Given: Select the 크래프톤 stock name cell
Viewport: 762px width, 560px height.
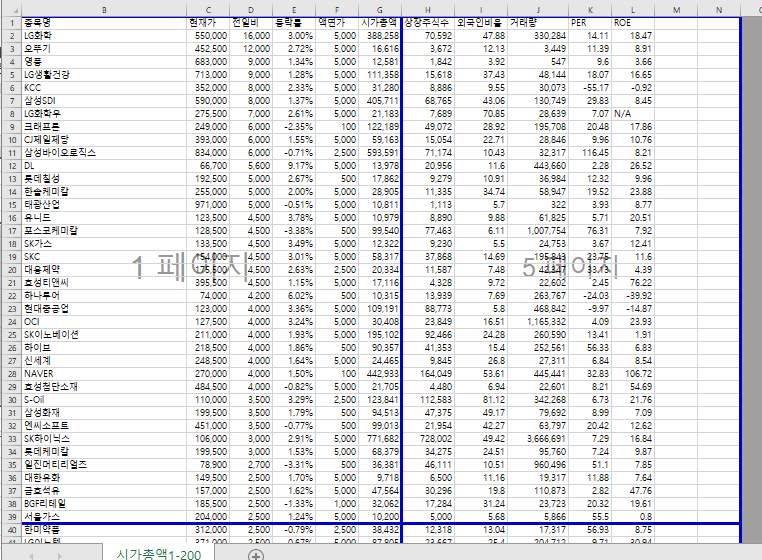Looking at the screenshot, I should pyautogui.click(x=104, y=127).
